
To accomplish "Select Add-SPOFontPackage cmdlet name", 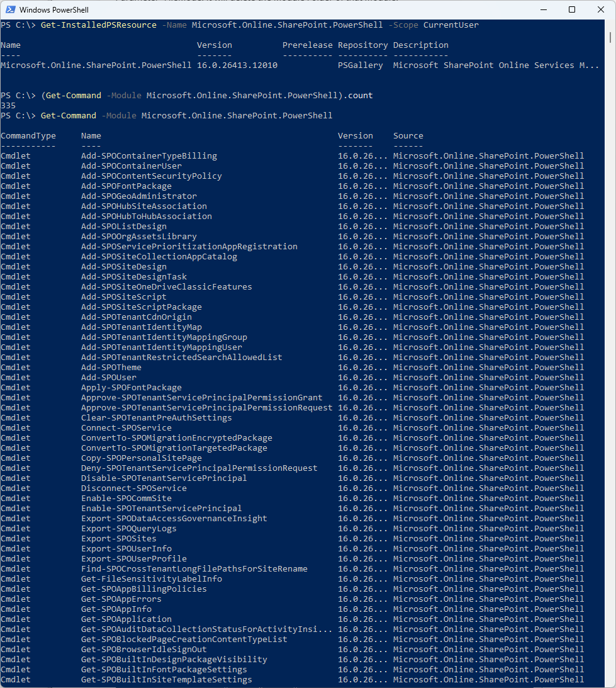I will [126, 186].
